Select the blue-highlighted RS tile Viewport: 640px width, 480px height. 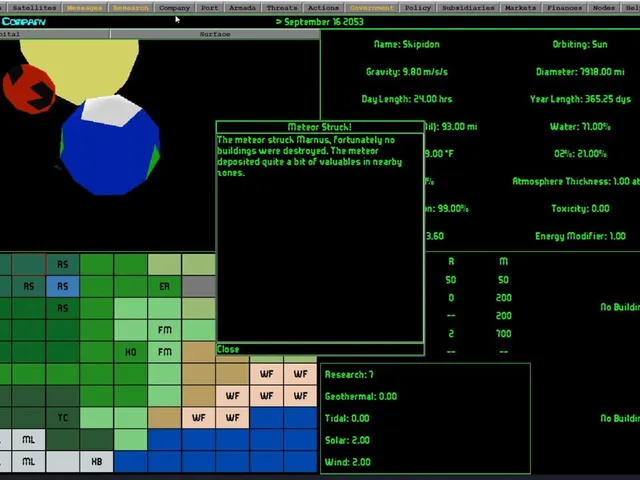(x=62, y=286)
